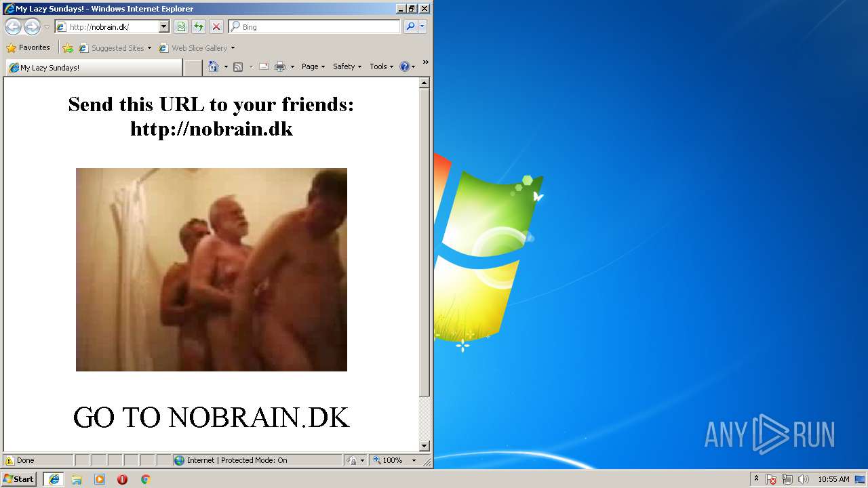
Task: Open the search provider dropdown arrow
Action: pos(422,27)
